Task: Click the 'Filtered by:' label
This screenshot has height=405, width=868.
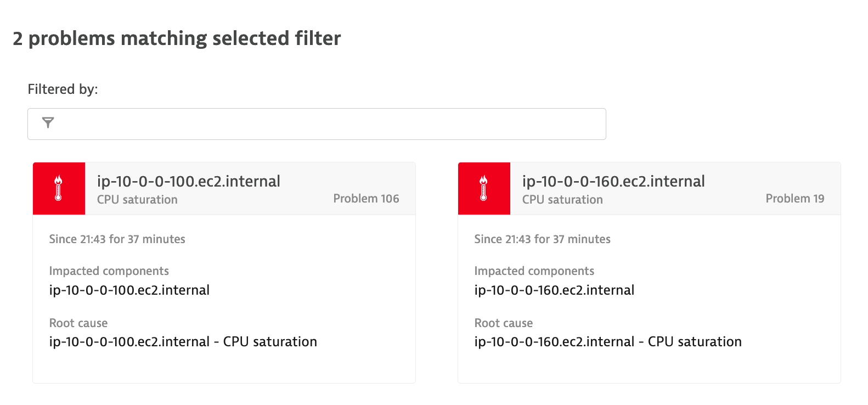Action: click(x=63, y=89)
